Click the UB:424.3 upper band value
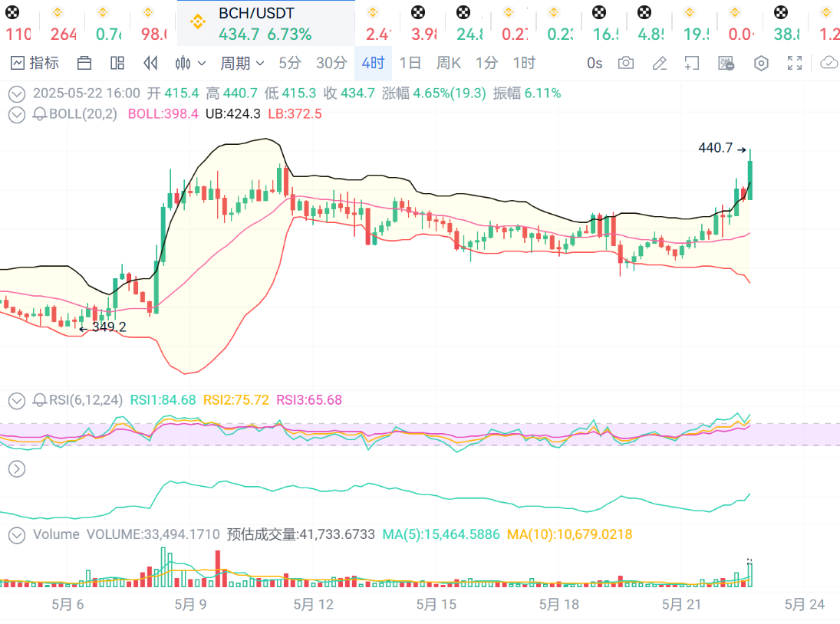Image resolution: width=840 pixels, height=624 pixels. pos(233,114)
